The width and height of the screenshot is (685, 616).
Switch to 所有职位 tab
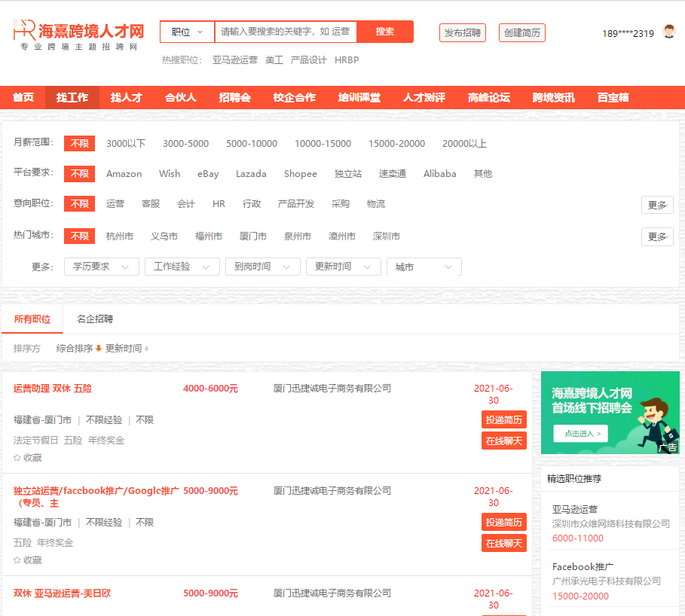tap(32, 319)
